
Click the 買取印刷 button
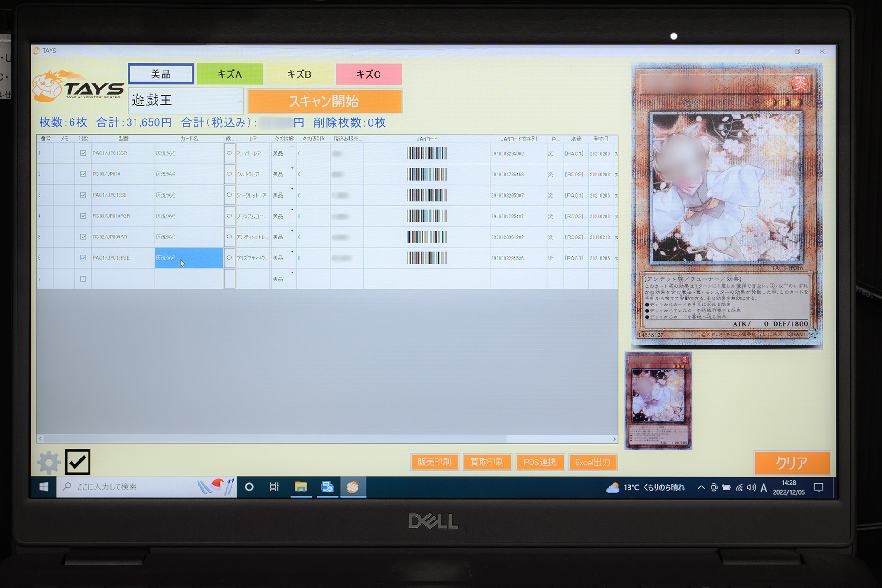[x=487, y=462]
